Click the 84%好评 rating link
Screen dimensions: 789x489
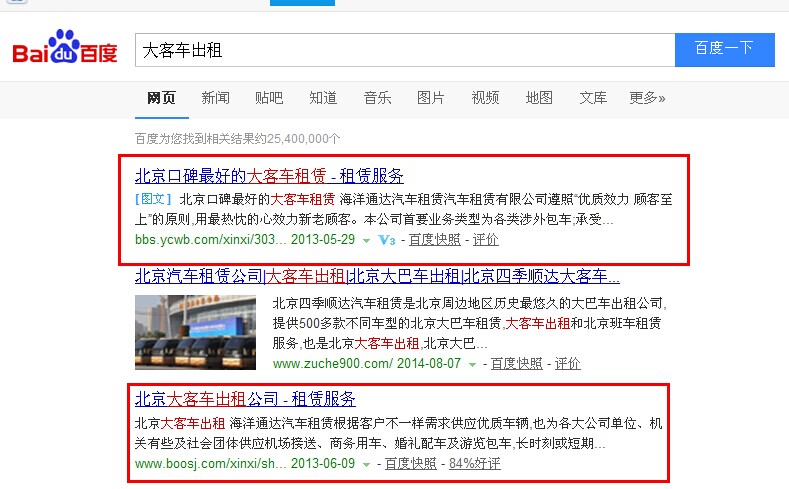click(x=475, y=463)
